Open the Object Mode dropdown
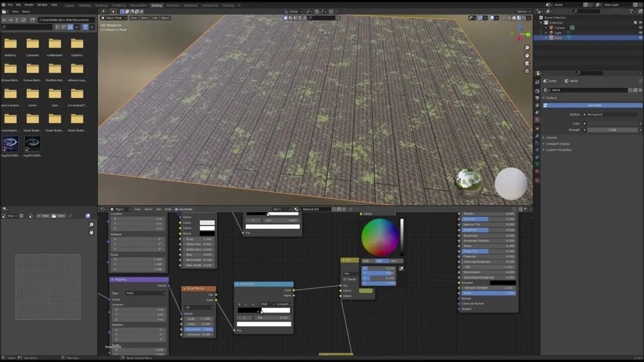The width and height of the screenshot is (644, 362). (x=114, y=18)
